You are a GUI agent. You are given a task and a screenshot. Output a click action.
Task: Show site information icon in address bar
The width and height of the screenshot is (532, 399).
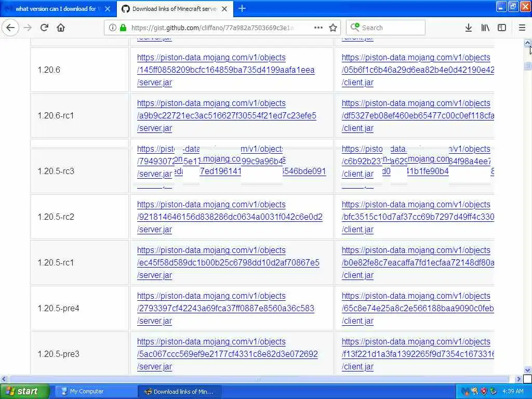[113, 28]
